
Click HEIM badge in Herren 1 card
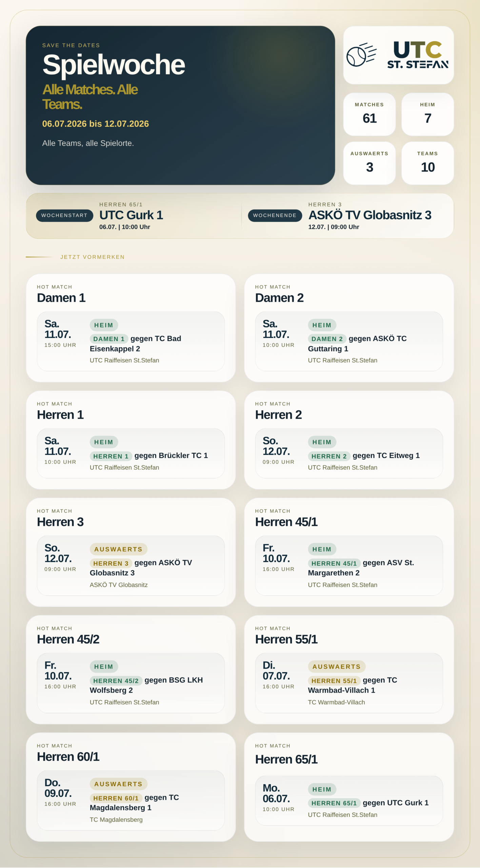point(104,442)
